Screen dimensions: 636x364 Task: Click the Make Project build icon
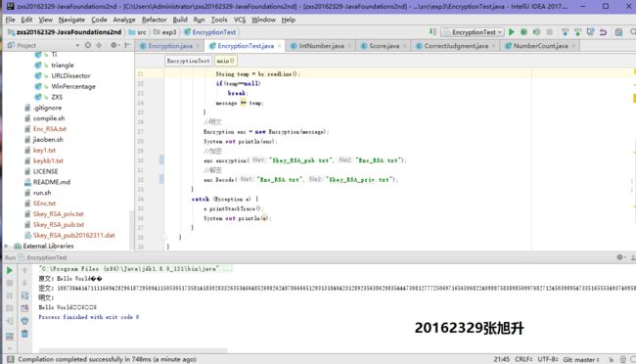432,31
